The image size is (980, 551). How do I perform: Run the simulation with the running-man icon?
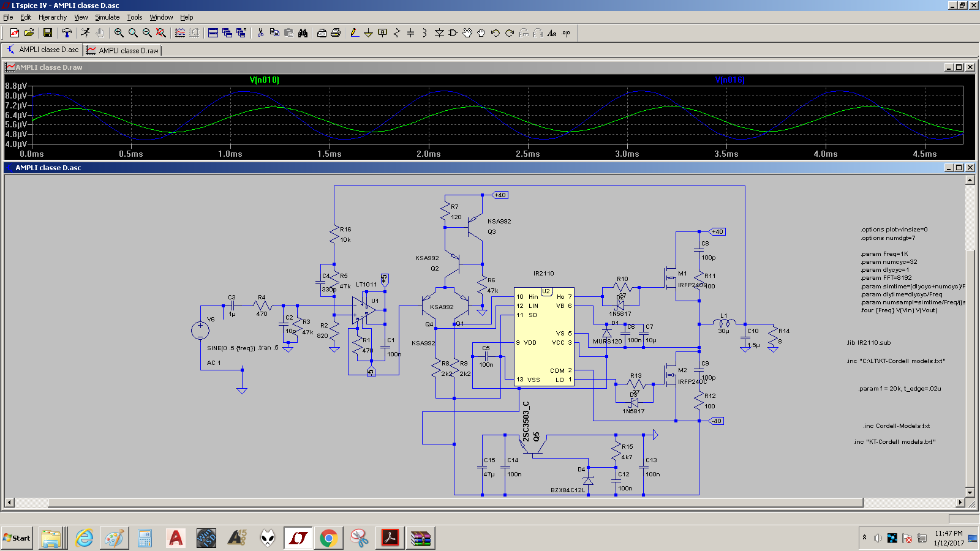point(86,33)
